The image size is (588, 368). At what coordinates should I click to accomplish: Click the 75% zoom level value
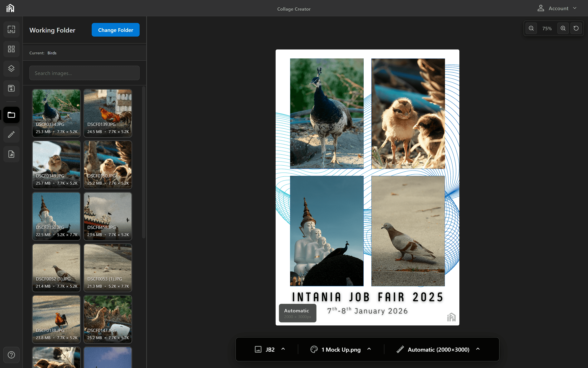point(547,28)
